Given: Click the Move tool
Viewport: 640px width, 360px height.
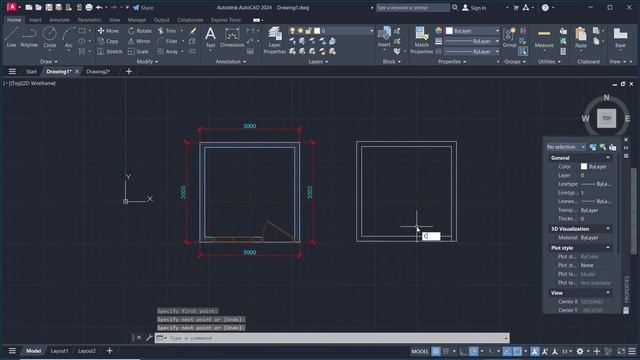Looking at the screenshot, I should pyautogui.click(x=108, y=31).
